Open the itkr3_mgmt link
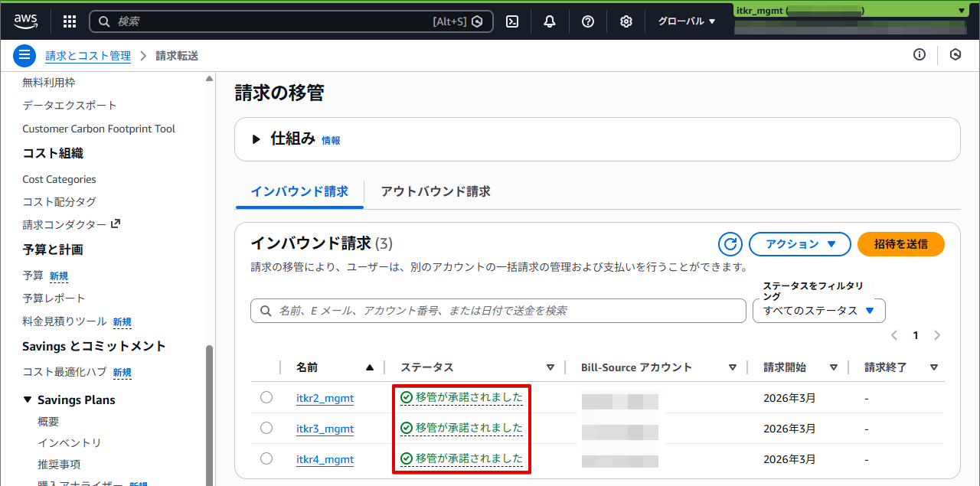This screenshot has width=980, height=486. coord(325,429)
